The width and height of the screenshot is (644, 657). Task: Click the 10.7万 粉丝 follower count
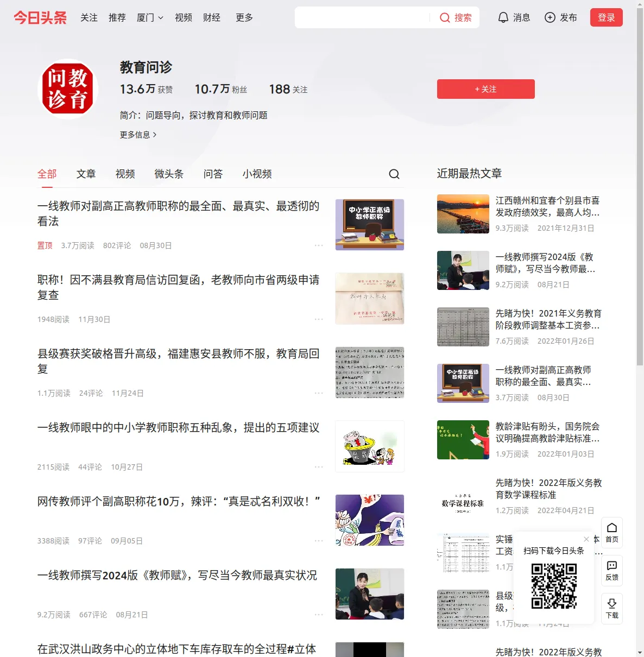[x=221, y=89]
